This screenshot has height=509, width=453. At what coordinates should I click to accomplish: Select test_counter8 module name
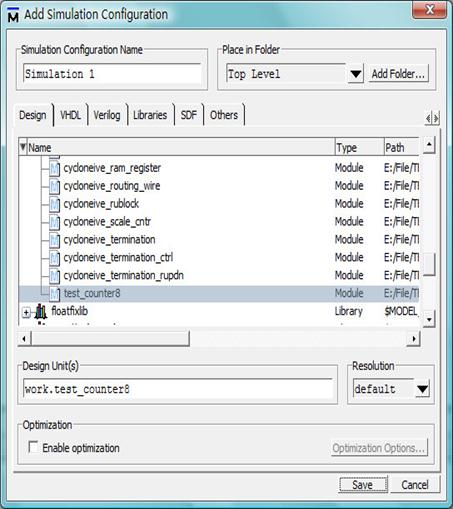click(92, 294)
